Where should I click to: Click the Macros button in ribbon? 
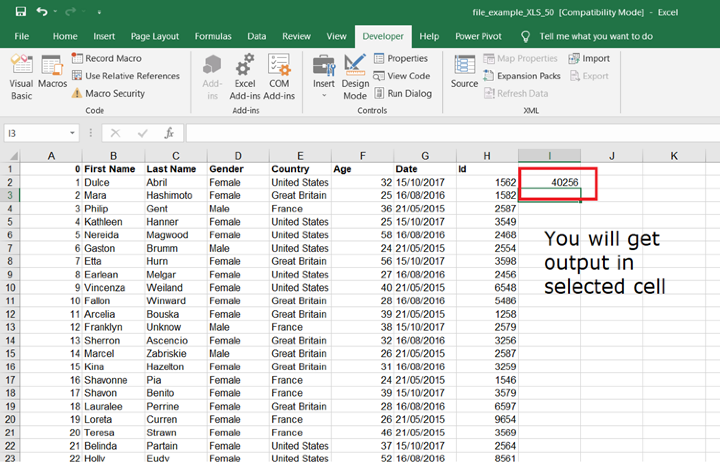tap(52, 75)
